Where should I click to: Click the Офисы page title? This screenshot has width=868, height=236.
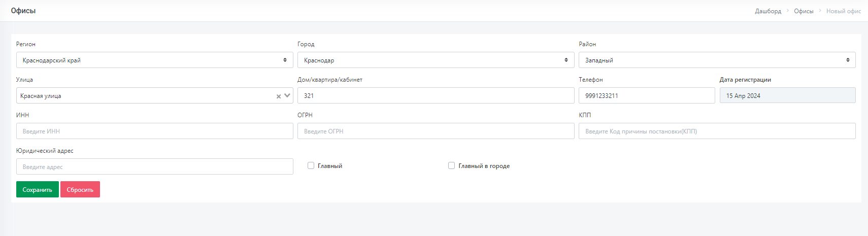point(23,11)
